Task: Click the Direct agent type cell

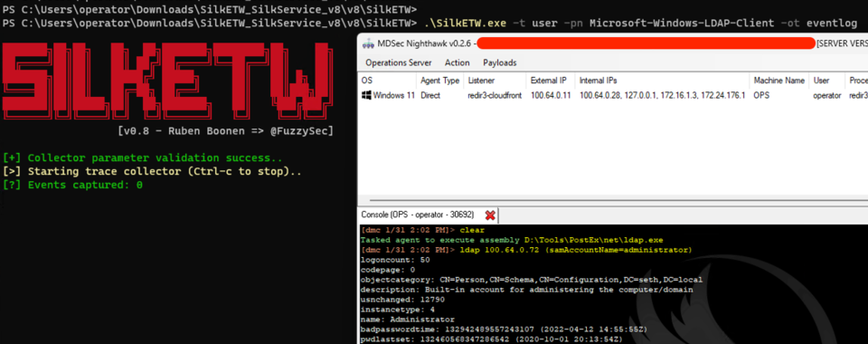Action: tap(430, 95)
